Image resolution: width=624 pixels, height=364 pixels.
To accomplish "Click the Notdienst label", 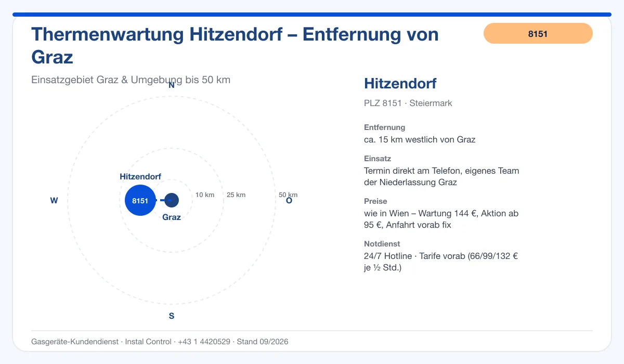I will click(x=382, y=244).
